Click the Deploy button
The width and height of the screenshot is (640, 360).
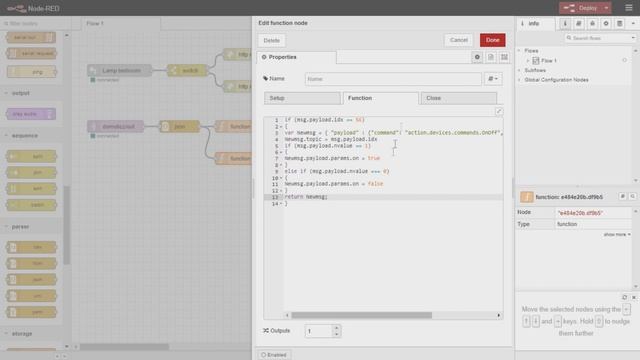coord(581,8)
